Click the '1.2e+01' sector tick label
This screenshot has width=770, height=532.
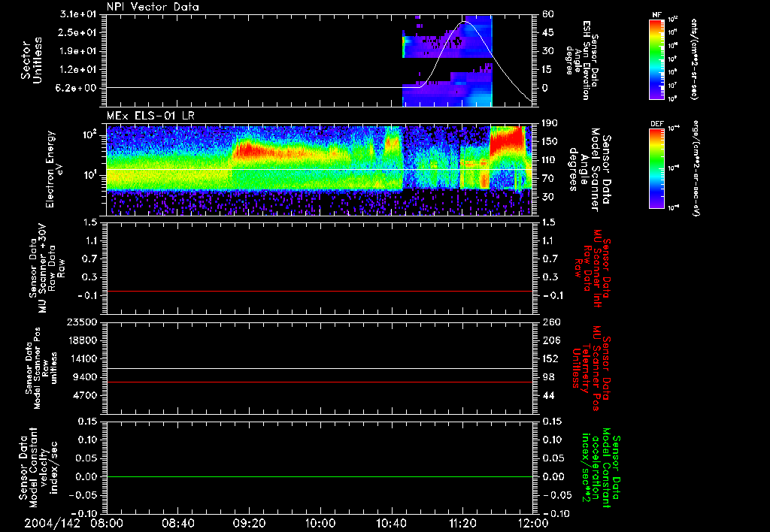pos(78,70)
